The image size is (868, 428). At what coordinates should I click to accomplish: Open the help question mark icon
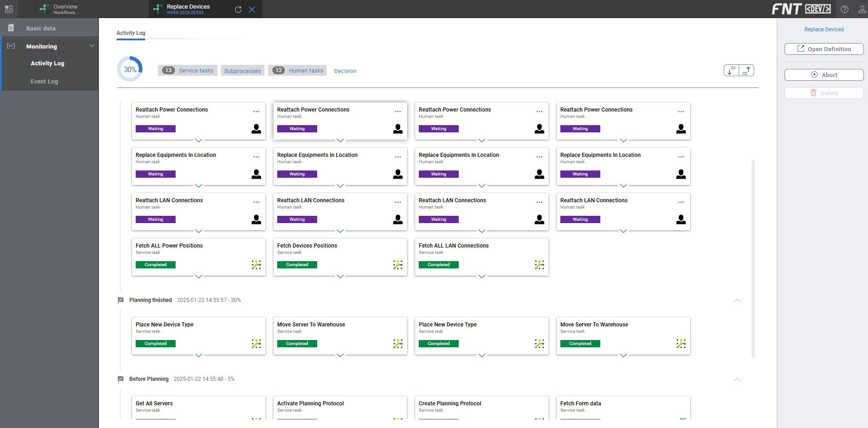click(844, 9)
